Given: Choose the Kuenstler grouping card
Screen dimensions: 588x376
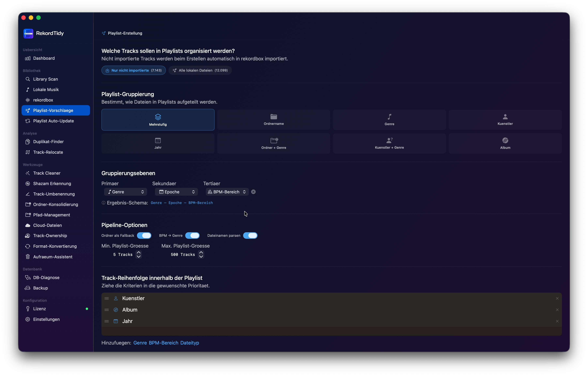Looking at the screenshot, I should (505, 120).
